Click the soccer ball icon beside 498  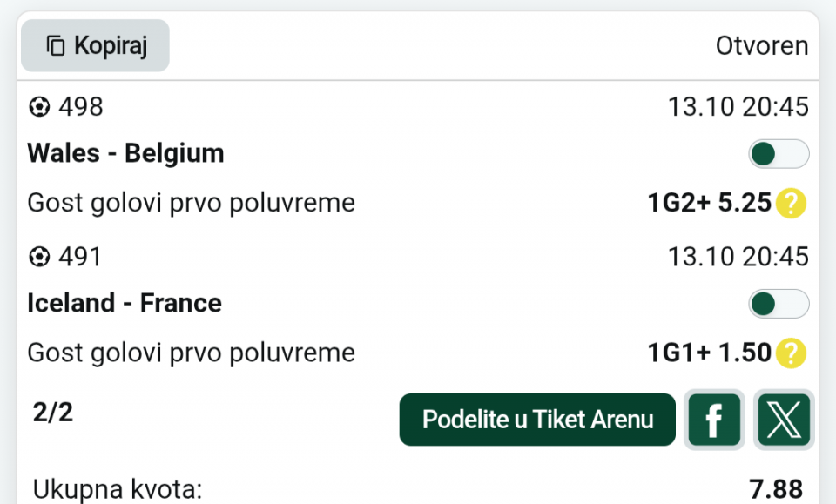click(x=39, y=107)
